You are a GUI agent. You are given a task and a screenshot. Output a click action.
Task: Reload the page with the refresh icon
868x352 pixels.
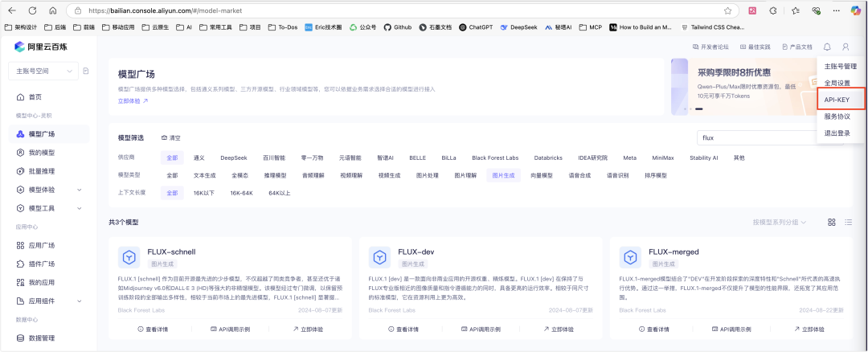[x=32, y=10]
